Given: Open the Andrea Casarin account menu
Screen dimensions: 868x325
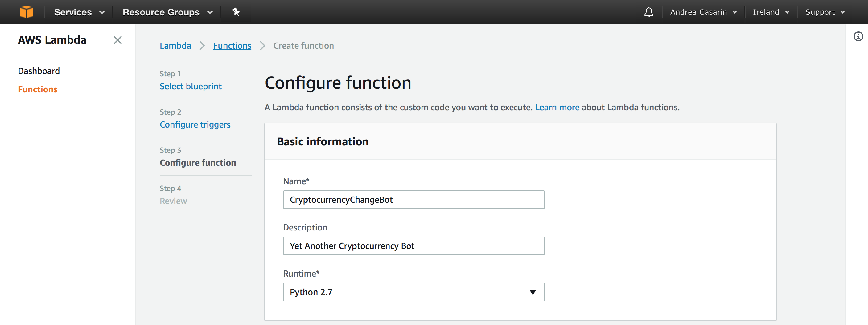Looking at the screenshot, I should 704,12.
